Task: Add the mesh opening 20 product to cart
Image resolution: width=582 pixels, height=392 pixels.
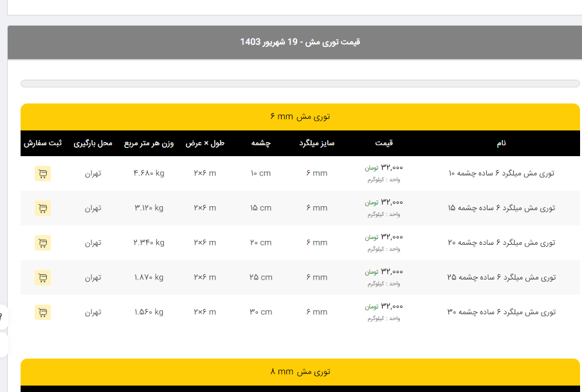Action: [42, 243]
